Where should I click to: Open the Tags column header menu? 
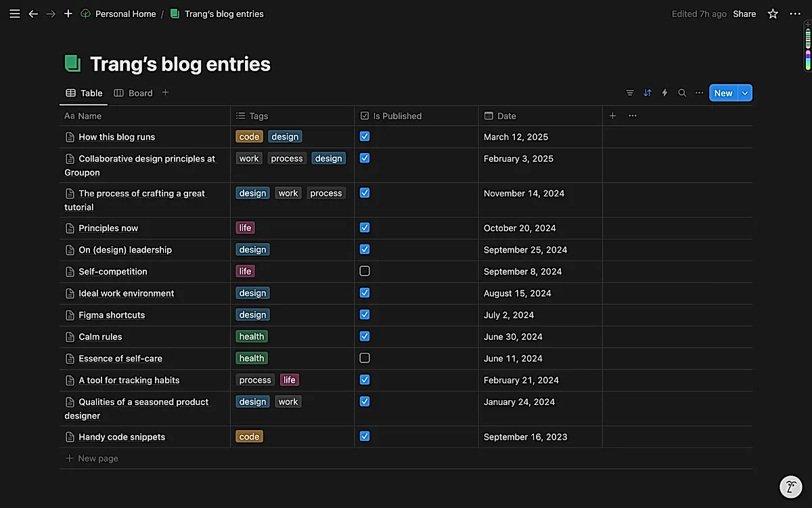click(x=292, y=116)
